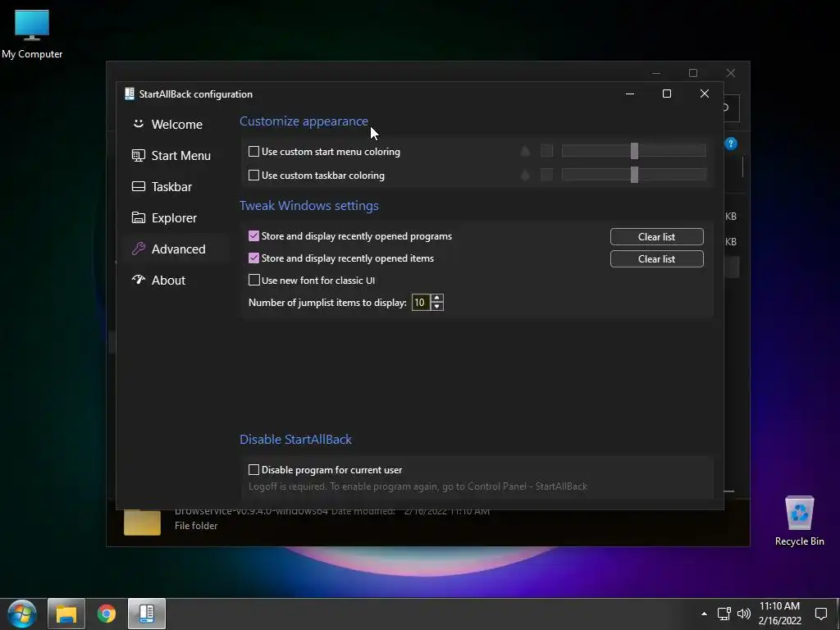Click the volume speaker tray icon
This screenshot has width=840, height=630.
(x=743, y=614)
